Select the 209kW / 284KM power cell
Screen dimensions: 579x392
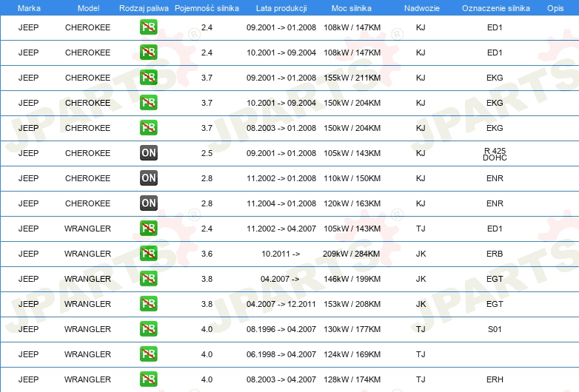pos(352,254)
